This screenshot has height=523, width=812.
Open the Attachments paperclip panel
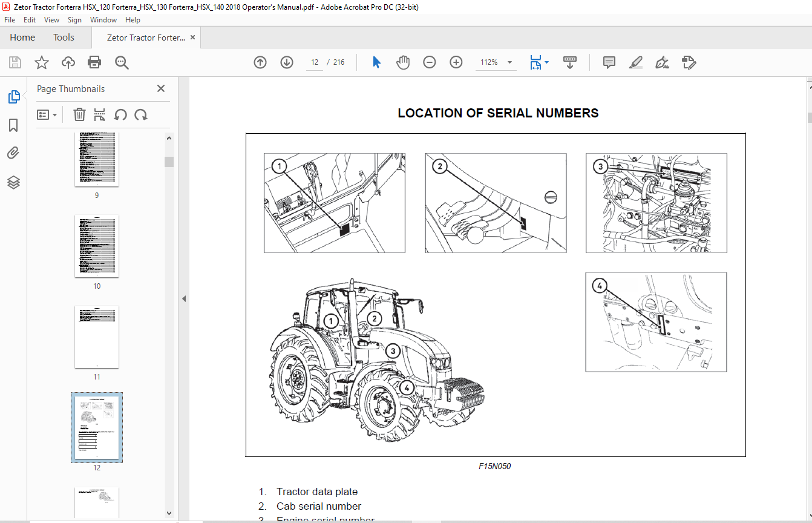click(13, 154)
